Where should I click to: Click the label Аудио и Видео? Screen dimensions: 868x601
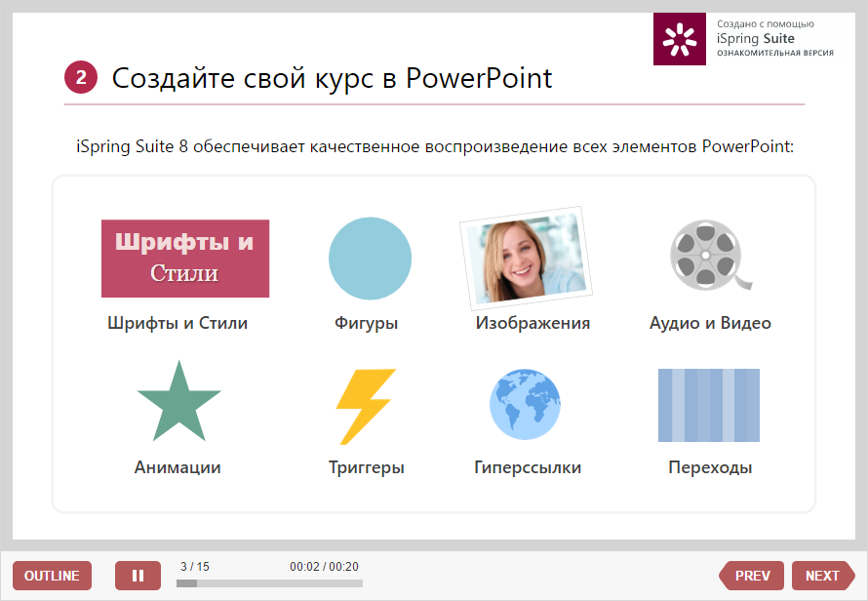tap(710, 323)
